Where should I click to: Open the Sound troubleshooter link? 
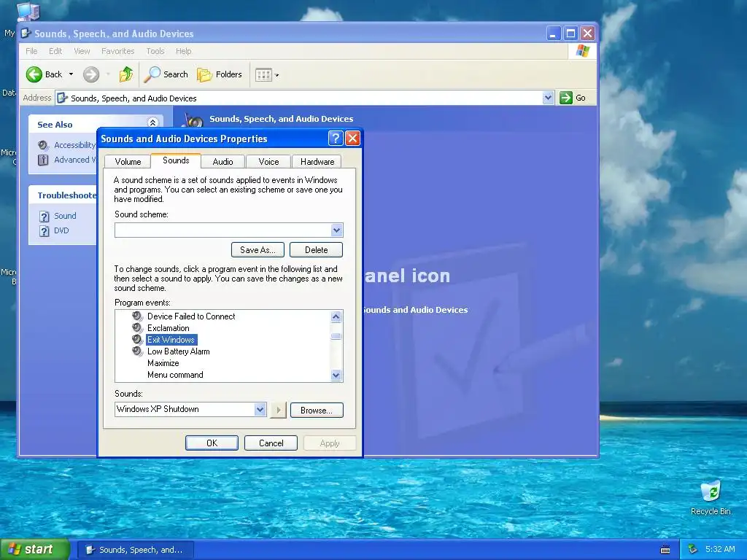pos(65,216)
